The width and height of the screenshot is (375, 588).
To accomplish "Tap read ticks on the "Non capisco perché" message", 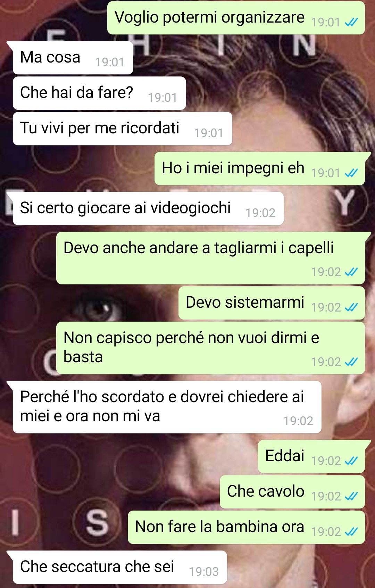I will (x=351, y=362).
